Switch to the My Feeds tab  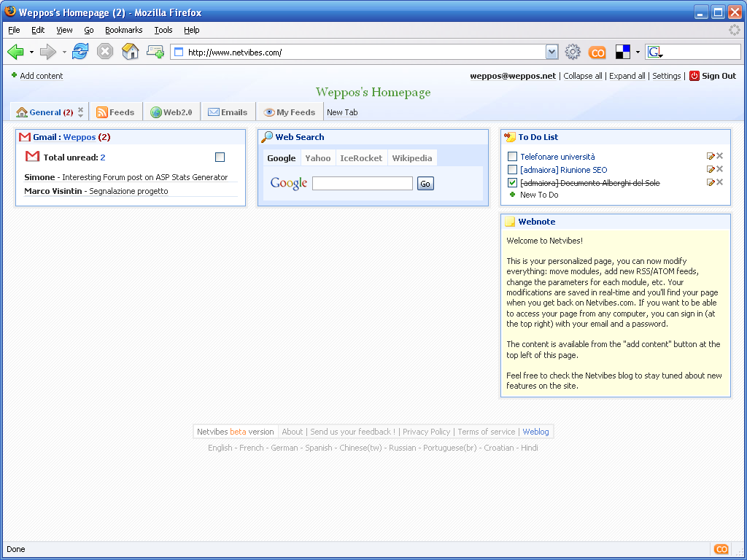point(289,112)
